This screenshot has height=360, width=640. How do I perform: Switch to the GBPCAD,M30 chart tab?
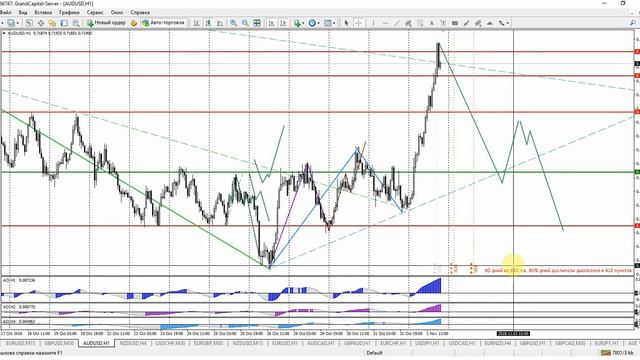tap(569, 343)
